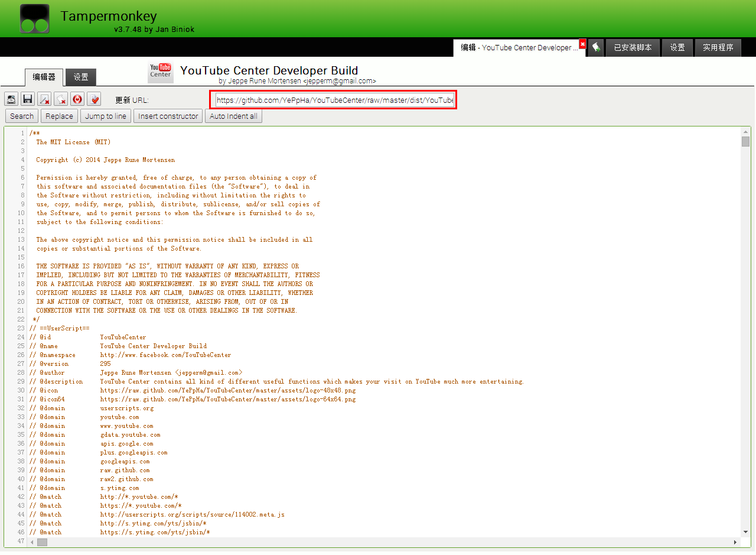Image resolution: width=756 pixels, height=555 pixels.
Task: Click the '@name YouTube Center Developer Build' line
Action: pos(118,346)
